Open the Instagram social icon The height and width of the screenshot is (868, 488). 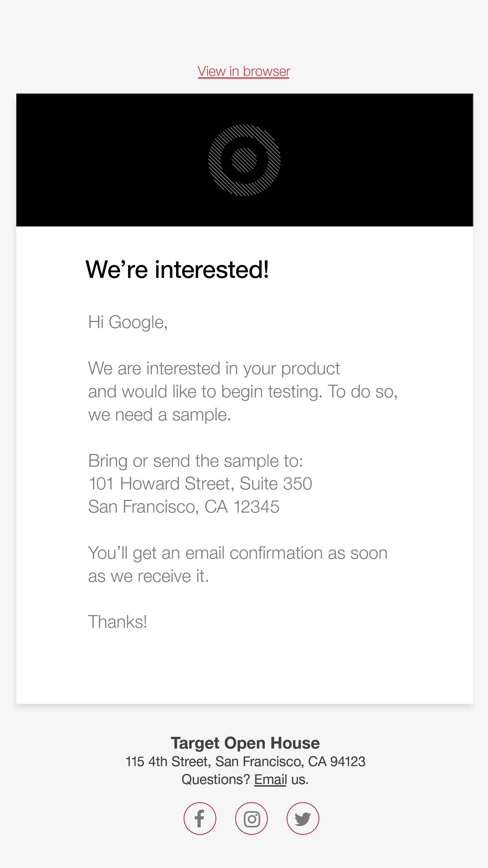251,819
